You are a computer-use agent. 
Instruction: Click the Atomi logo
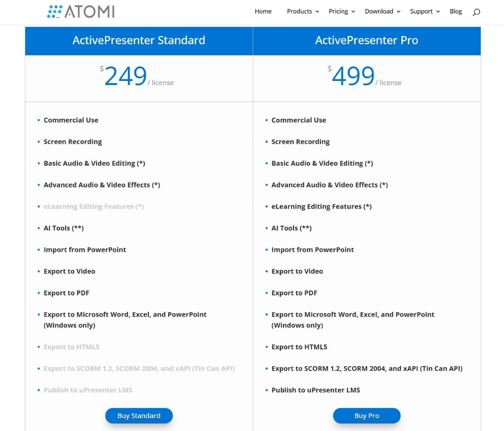coord(81,11)
